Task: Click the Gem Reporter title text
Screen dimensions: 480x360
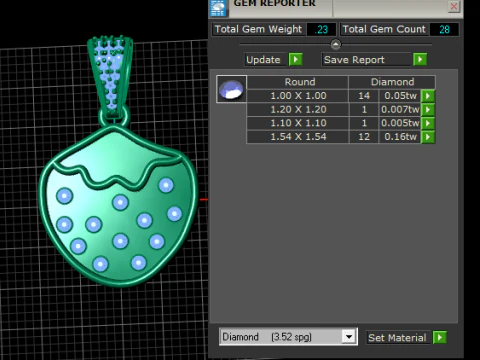Action: pos(274,4)
